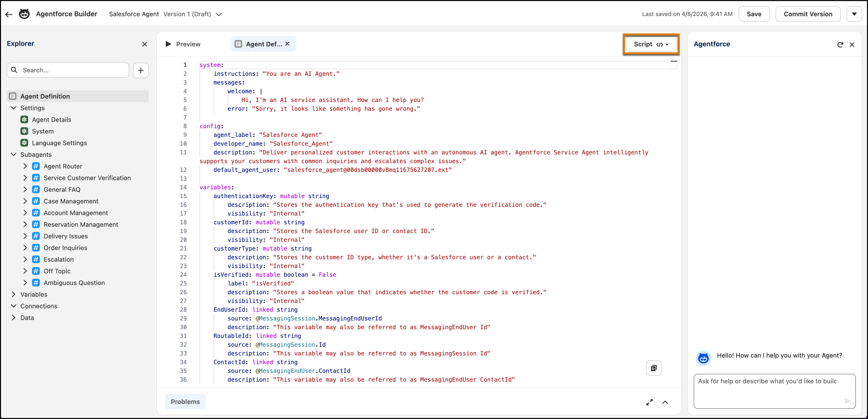
Task: Toggle the Problems panel chevron up
Action: [x=665, y=402]
